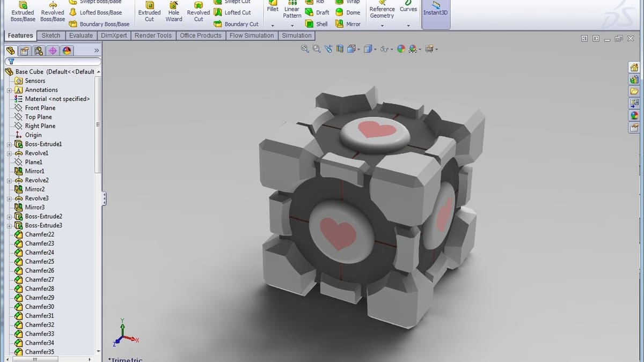Viewport: 644px width, 362px height.
Task: Open the Render Tools tab
Action: [153, 35]
